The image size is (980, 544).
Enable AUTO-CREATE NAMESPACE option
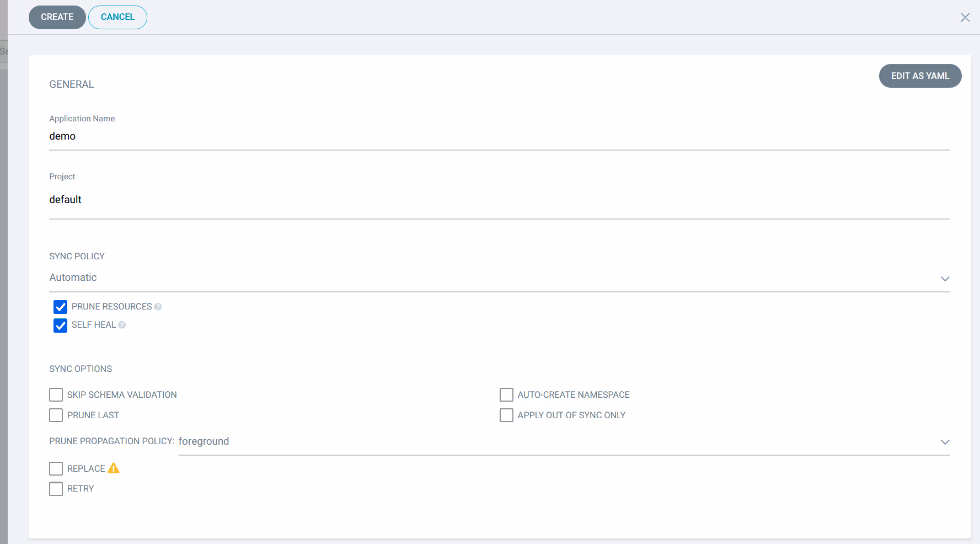[506, 395]
